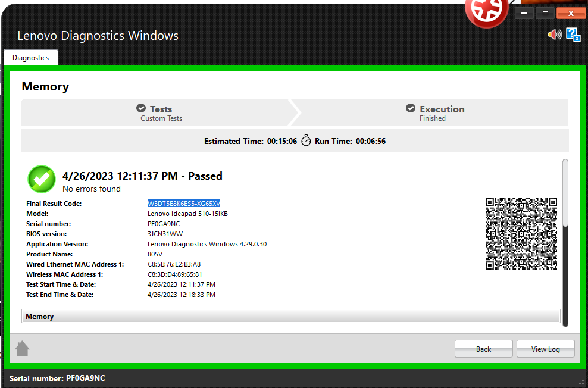Click the QR code image
Screen dimensions: 588x388
(521, 233)
